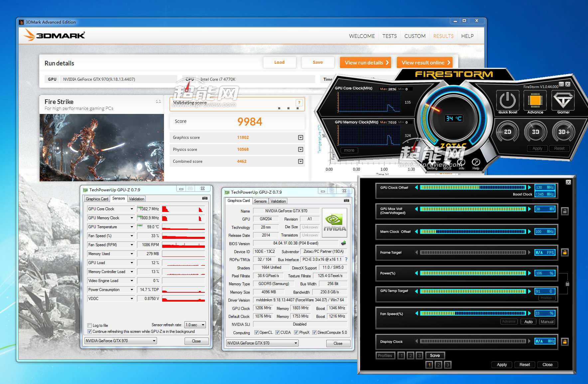Click the 3DMark logo
This screenshot has width=588, height=384.
click(55, 35)
